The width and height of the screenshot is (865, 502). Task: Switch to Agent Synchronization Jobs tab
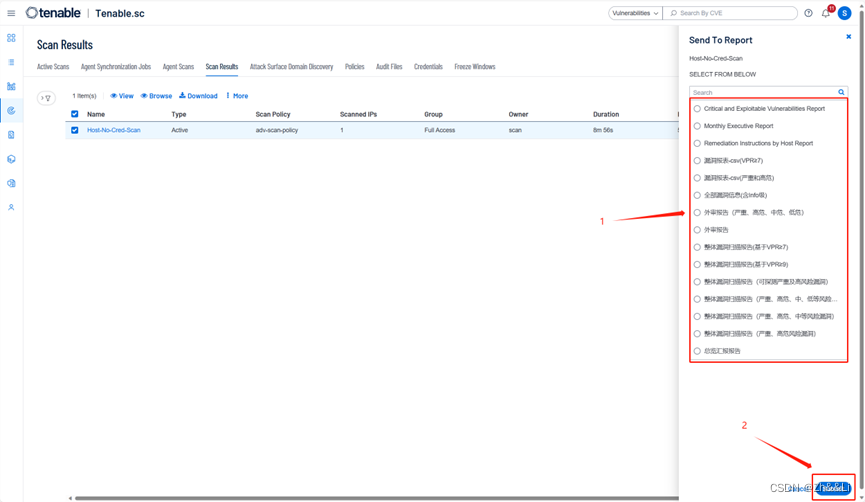116,67
